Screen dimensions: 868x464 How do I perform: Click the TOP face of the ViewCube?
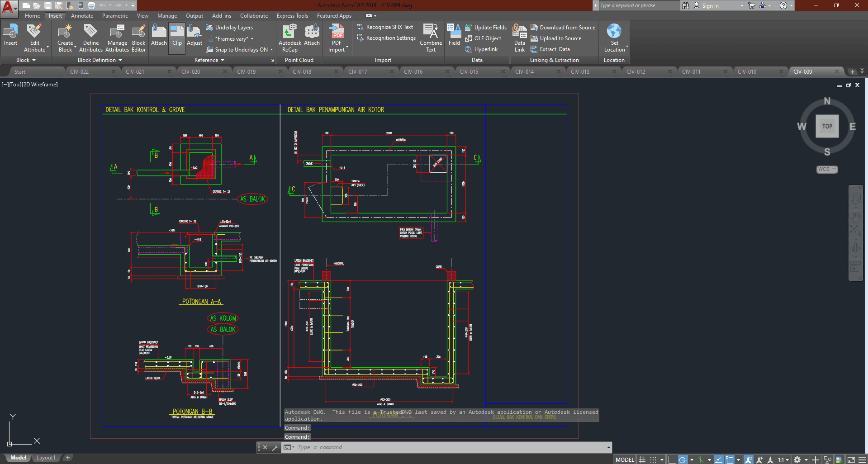point(827,126)
